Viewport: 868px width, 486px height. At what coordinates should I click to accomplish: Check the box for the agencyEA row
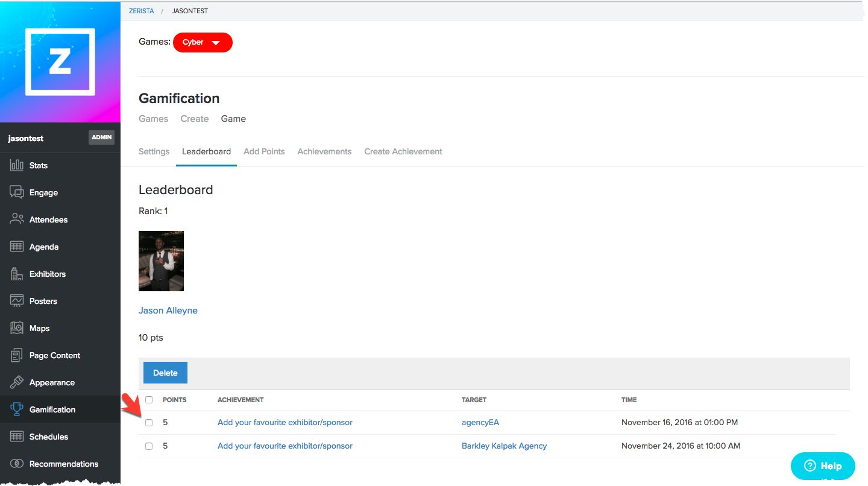[149, 423]
